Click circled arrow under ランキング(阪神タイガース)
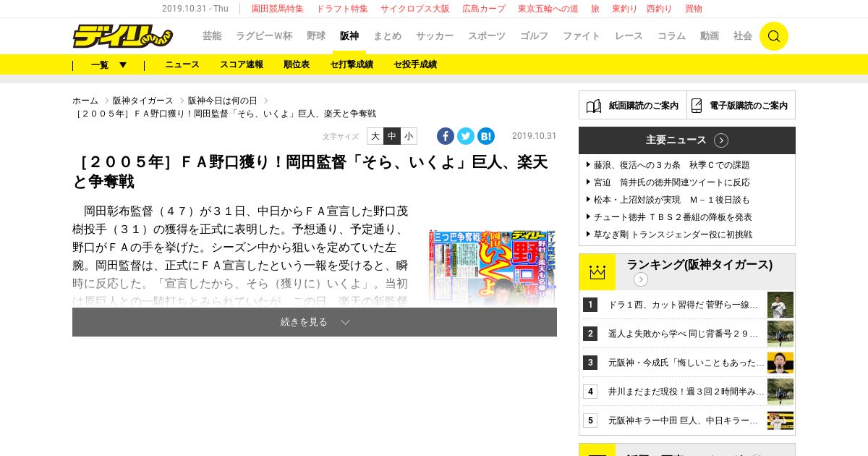 tap(641, 279)
